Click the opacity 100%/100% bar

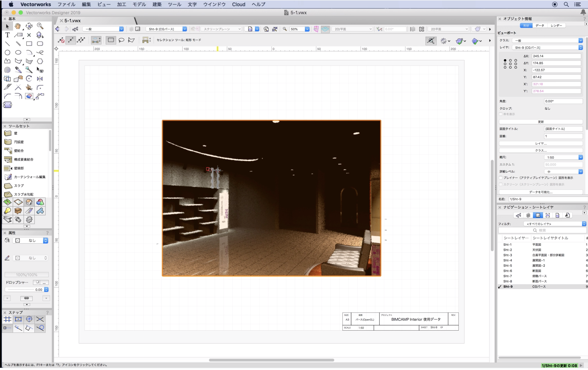coord(26,275)
